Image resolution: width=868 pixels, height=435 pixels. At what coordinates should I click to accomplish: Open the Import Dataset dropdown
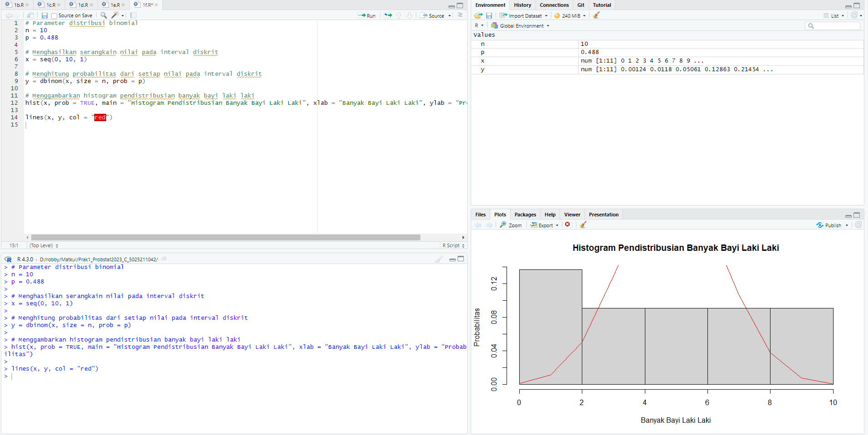523,15
